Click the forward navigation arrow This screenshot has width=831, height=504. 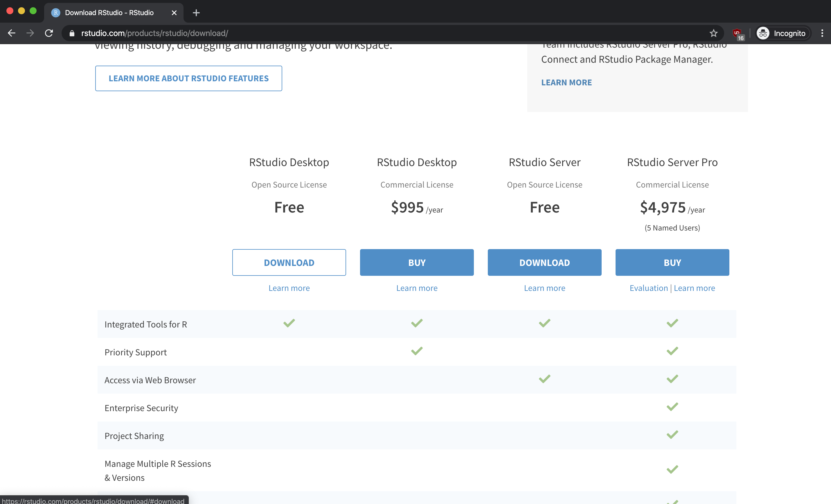tap(30, 33)
